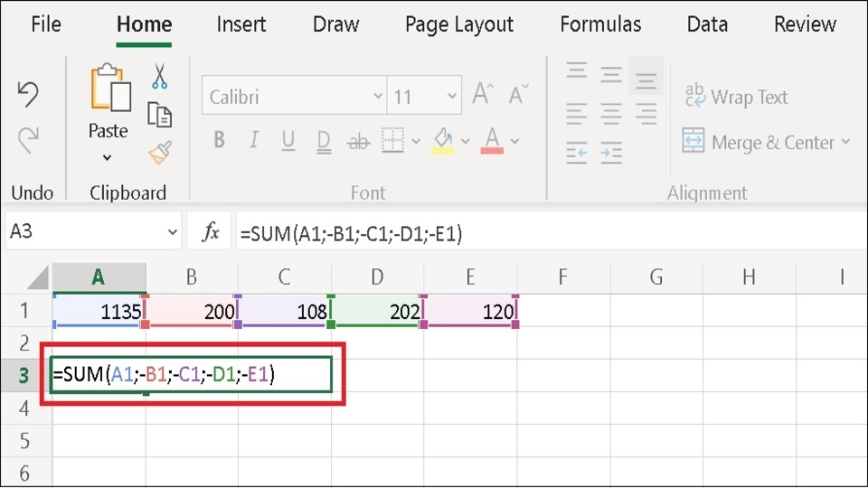
Task: Open fill color dropdown arrow
Action: 465,141
